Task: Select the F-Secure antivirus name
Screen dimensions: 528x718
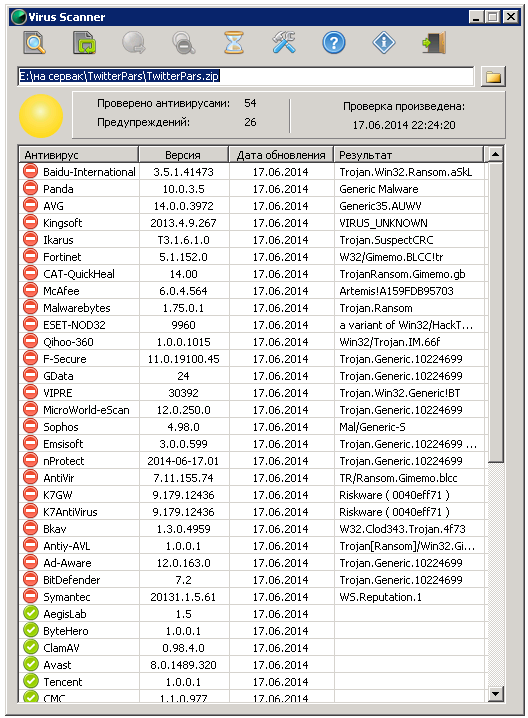Action: tap(65, 359)
